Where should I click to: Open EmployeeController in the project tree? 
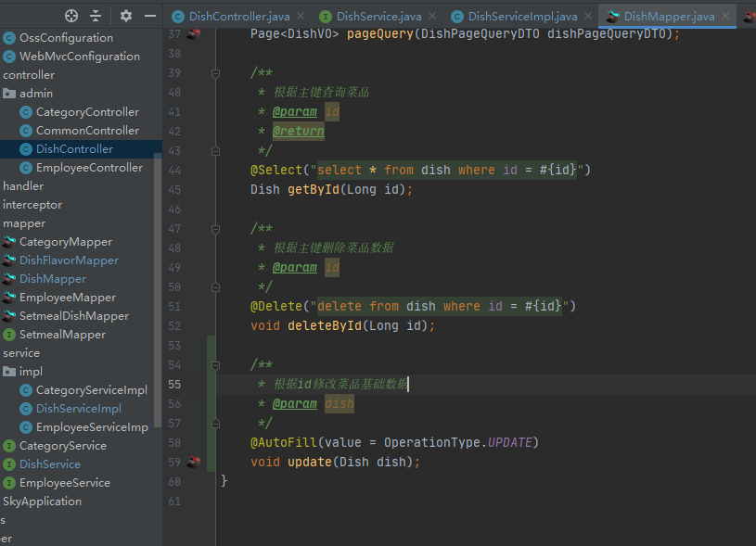point(89,168)
